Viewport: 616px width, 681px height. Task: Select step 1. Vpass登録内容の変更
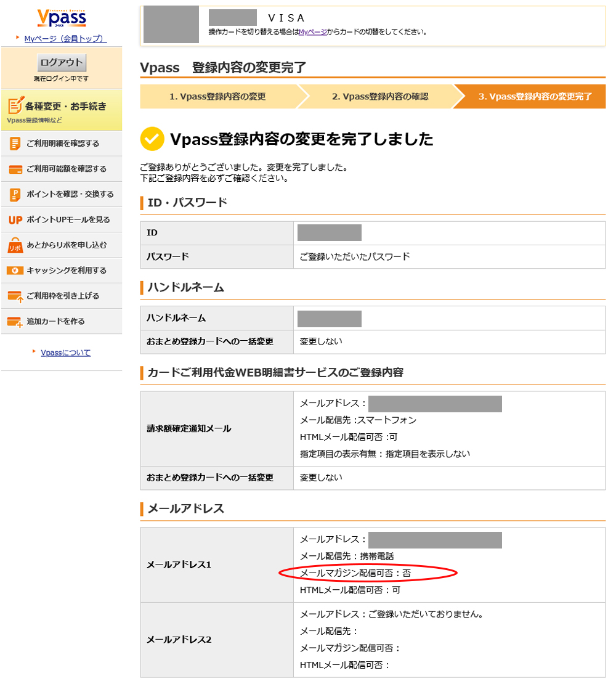coord(218,96)
